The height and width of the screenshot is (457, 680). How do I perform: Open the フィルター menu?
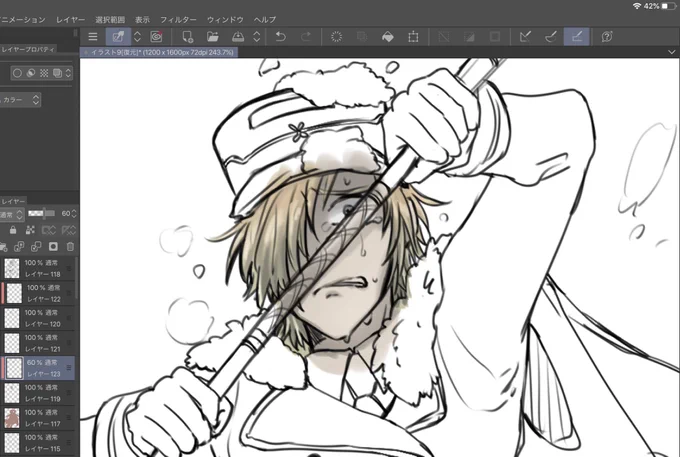[x=178, y=20]
